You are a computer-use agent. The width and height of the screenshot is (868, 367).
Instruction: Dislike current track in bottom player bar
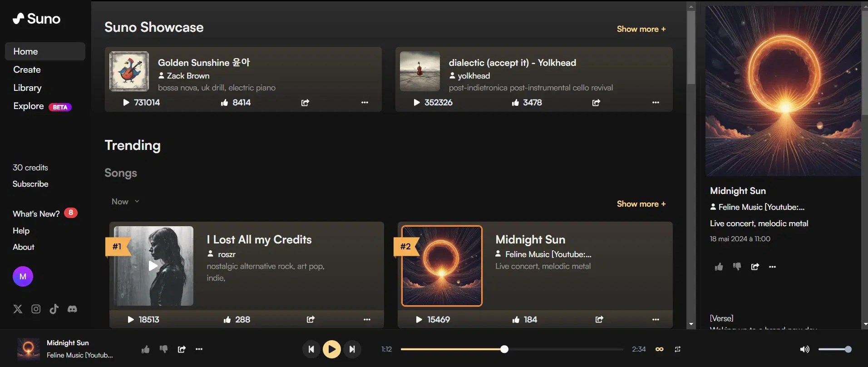[x=163, y=349]
